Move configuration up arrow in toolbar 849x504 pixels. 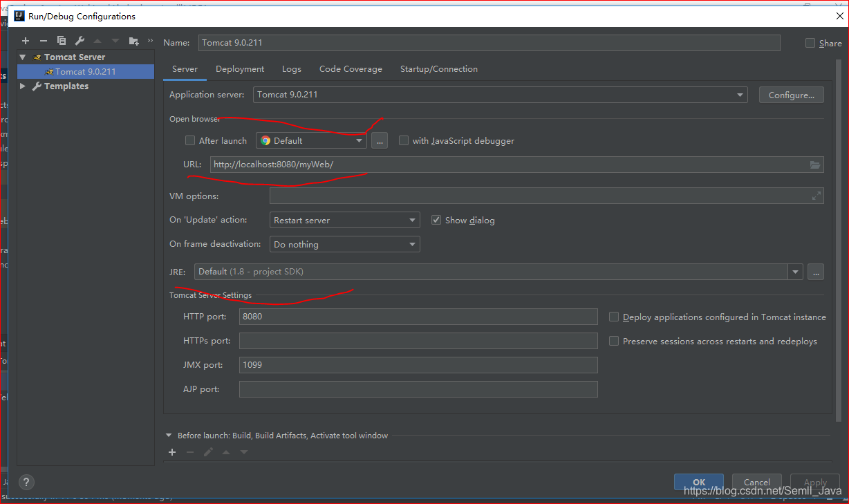coord(97,41)
